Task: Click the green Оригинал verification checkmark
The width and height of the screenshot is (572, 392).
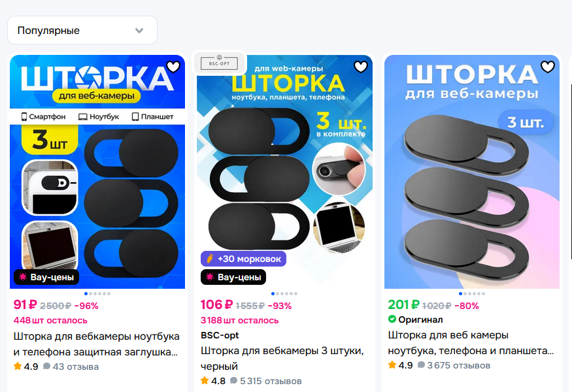Action: (x=392, y=319)
